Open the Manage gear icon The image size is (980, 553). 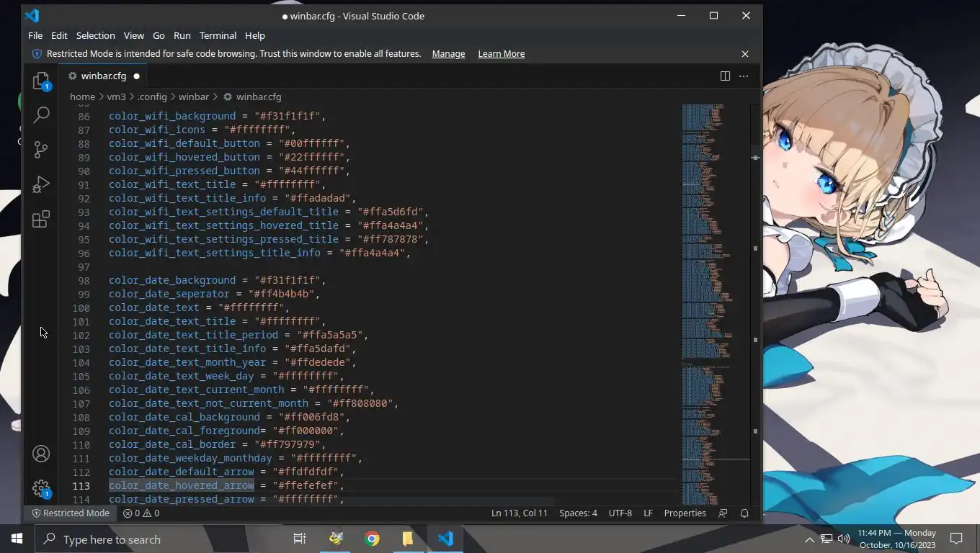[41, 488]
